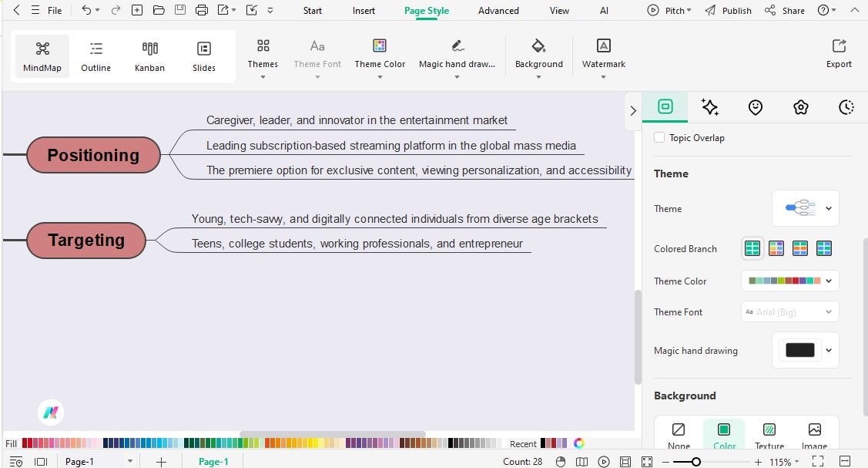Open the Background ribbon dropdown
868x468 pixels.
tap(538, 58)
